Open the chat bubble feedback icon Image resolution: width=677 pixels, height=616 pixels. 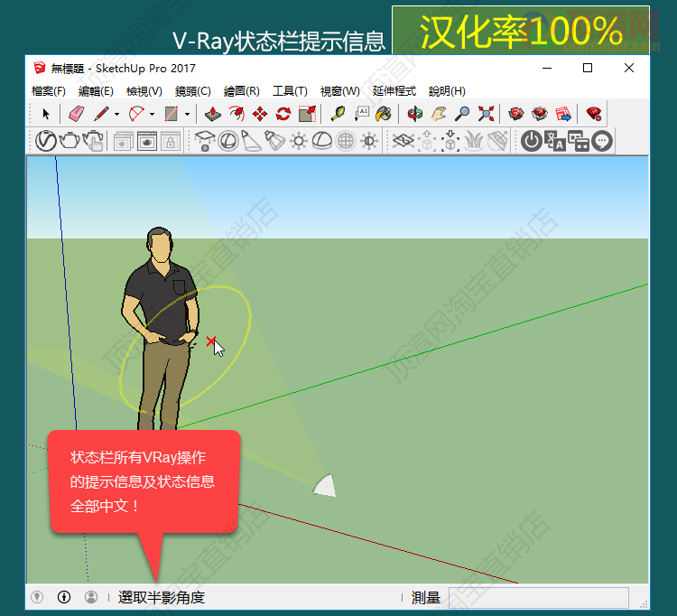point(602,141)
